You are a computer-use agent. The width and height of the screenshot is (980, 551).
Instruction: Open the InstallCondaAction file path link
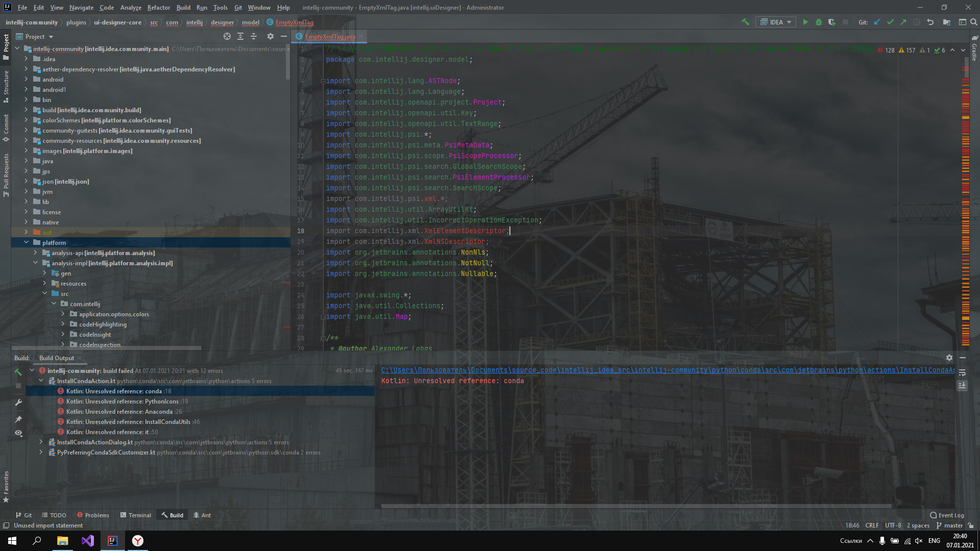point(668,370)
